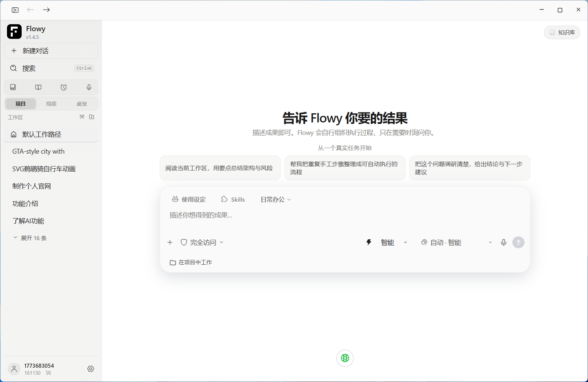Click the sidebar microphone icon
This screenshot has width=588, height=382.
point(89,87)
